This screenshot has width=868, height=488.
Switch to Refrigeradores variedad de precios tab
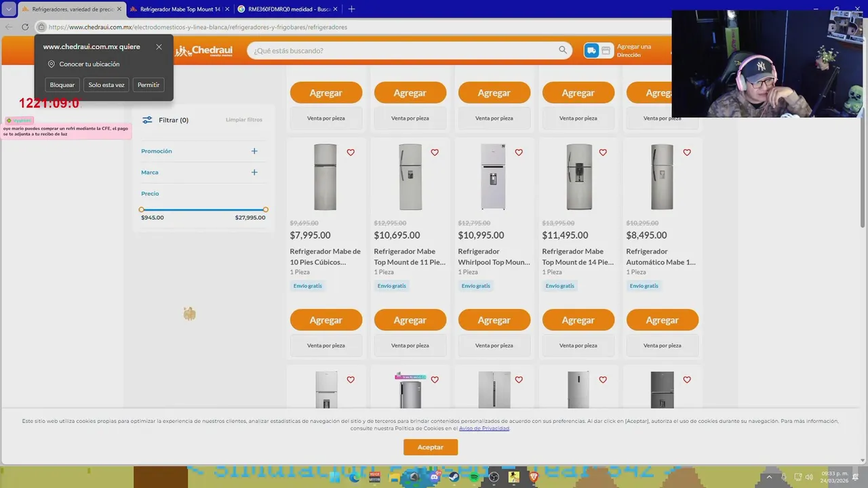pyautogui.click(x=72, y=9)
